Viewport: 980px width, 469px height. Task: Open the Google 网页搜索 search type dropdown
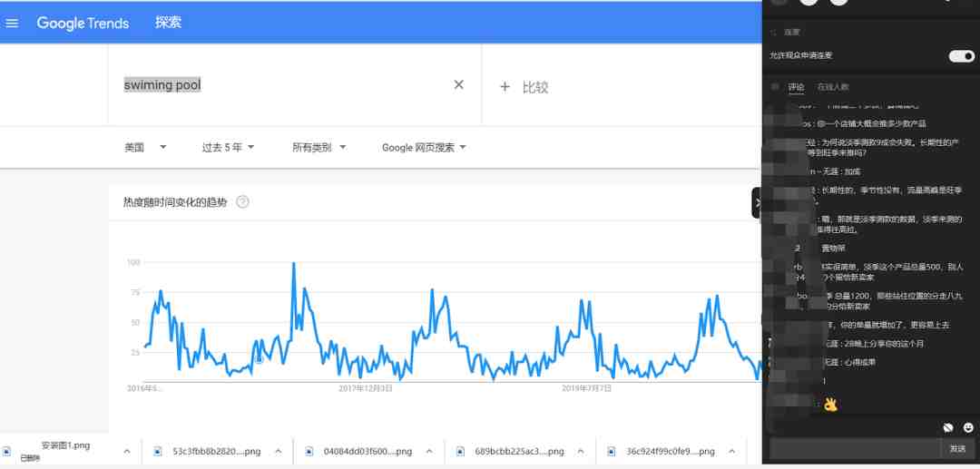[425, 147]
